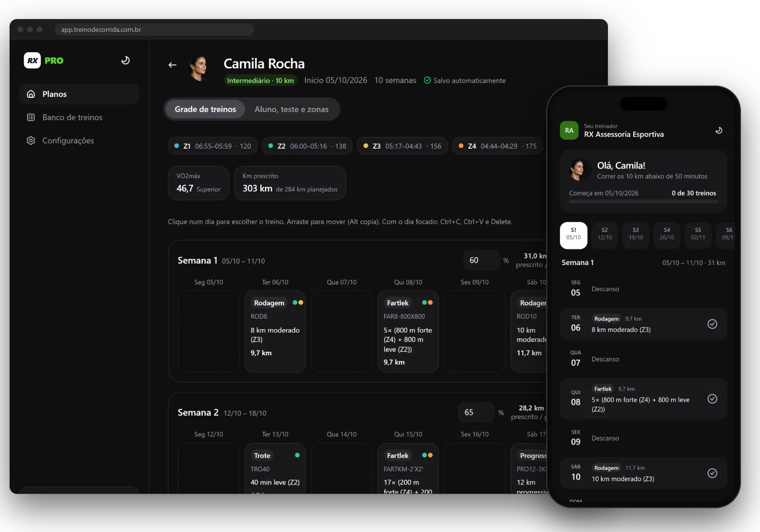The height and width of the screenshot is (532, 760).
Task: Switch to Aluno, teste e zonas tab
Action: click(292, 109)
